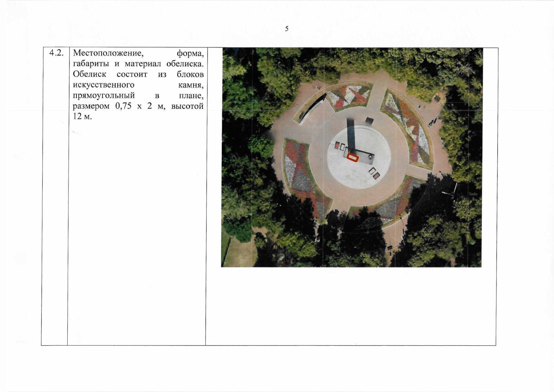The width and height of the screenshot is (554, 392).
Task: Click the word "искусственного"
Action: tap(104, 85)
